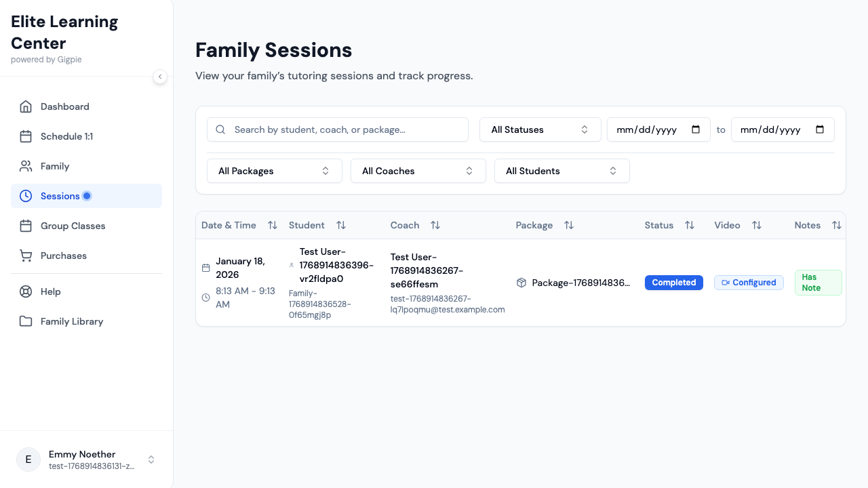This screenshot has height=488, width=868.
Task: Open the All Coaches dropdown
Action: click(418, 171)
